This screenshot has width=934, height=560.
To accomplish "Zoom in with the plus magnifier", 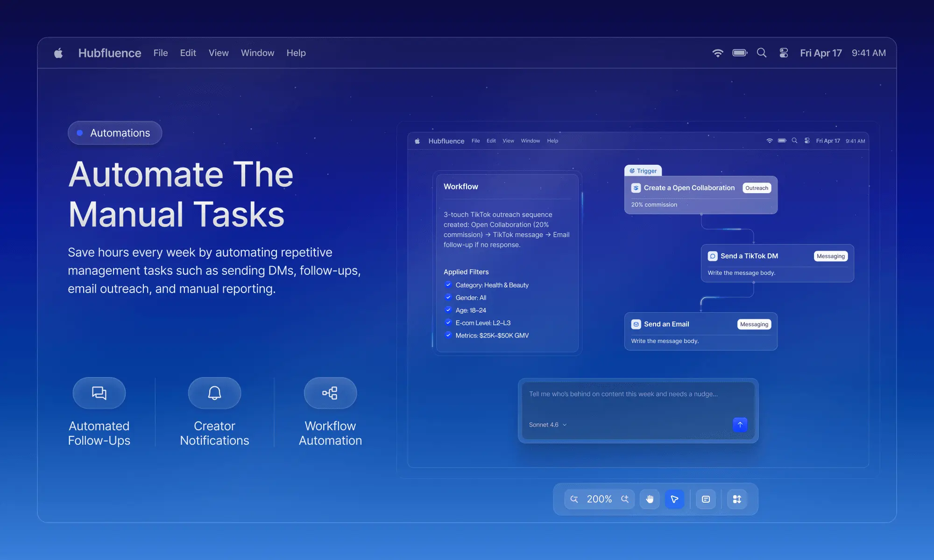I will (625, 499).
